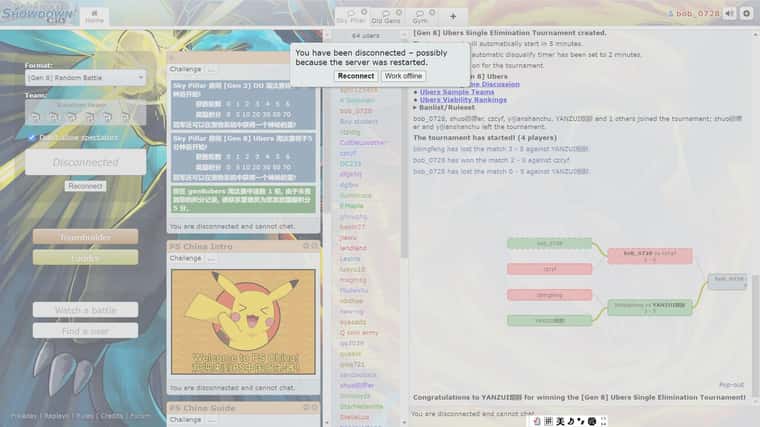Choose Work offline in the popup
Viewport: 760px width, 427px height.
(403, 76)
